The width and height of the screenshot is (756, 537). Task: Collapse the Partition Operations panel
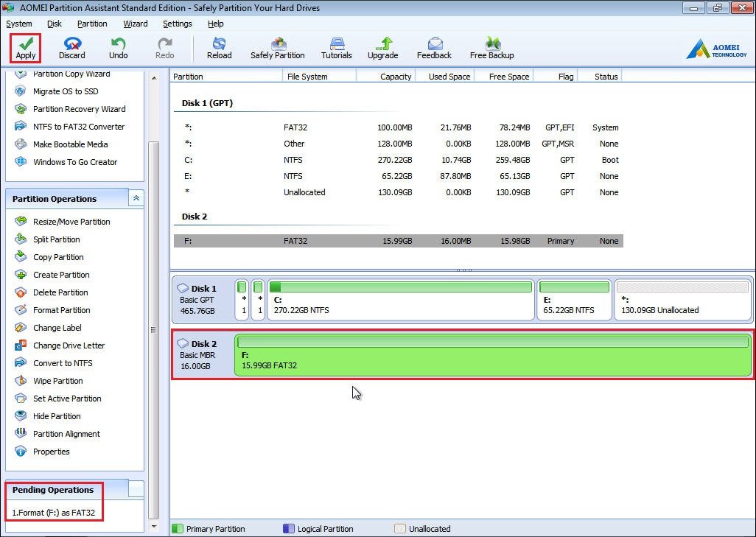pos(136,198)
